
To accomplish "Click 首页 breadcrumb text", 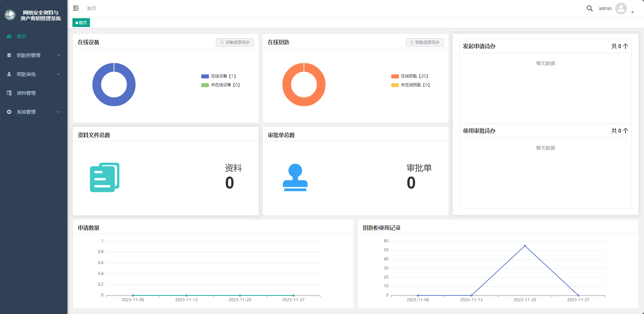I will coord(92,8).
